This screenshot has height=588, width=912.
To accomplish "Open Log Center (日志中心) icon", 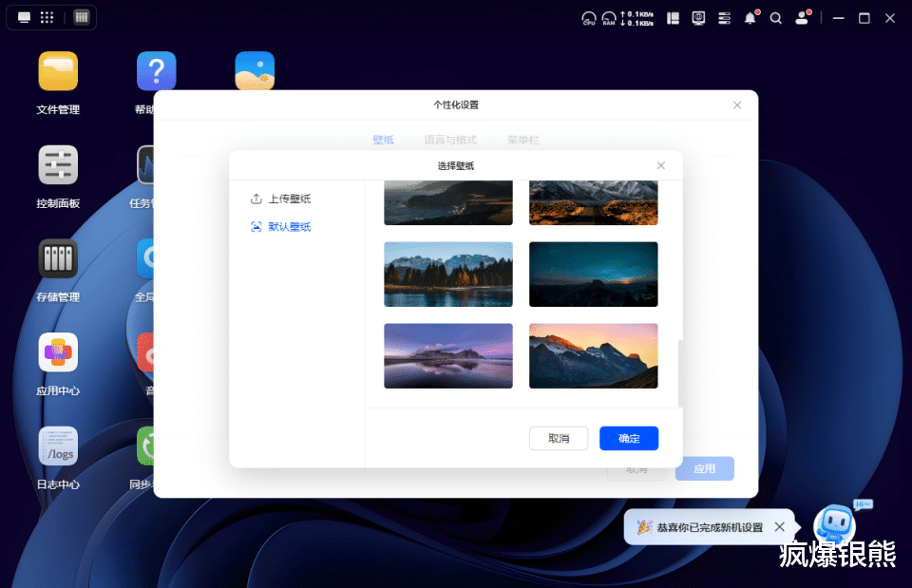I will pos(58,446).
